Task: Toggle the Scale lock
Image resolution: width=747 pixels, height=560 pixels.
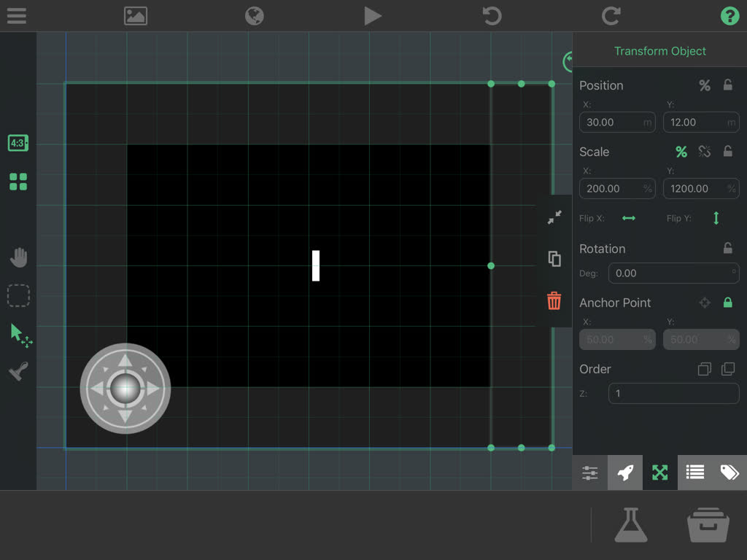Action: 728,152
